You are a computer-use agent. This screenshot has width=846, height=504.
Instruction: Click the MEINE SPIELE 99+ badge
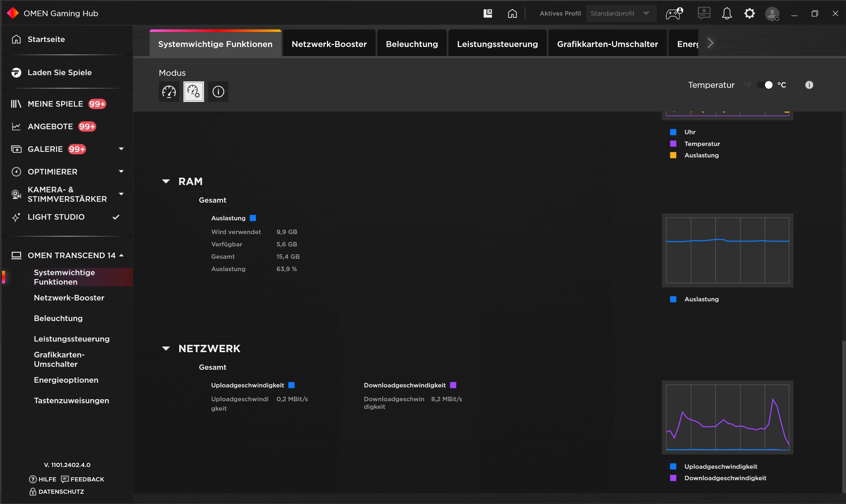click(97, 104)
